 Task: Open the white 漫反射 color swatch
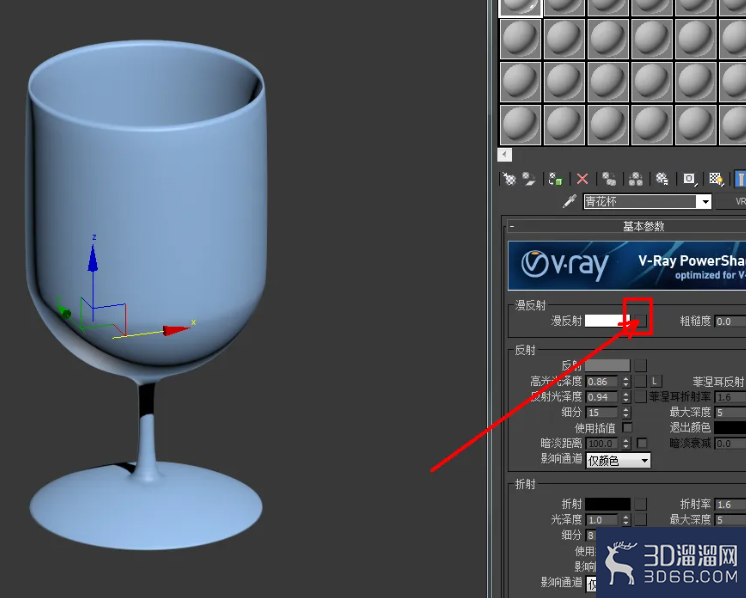coord(607,321)
